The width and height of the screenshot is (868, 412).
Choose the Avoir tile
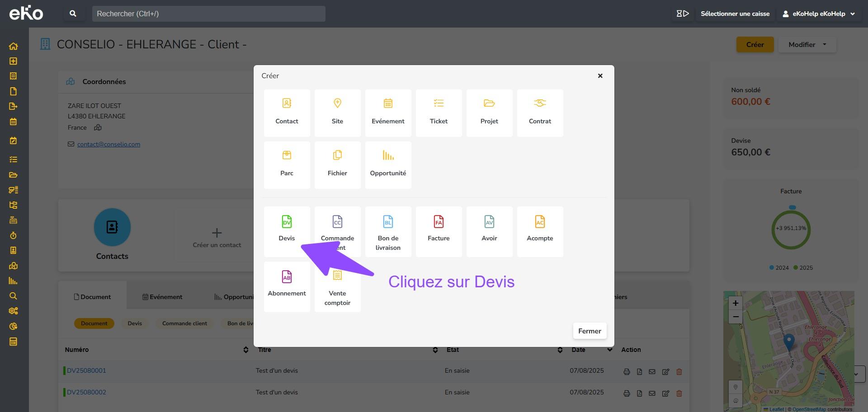pos(489,229)
